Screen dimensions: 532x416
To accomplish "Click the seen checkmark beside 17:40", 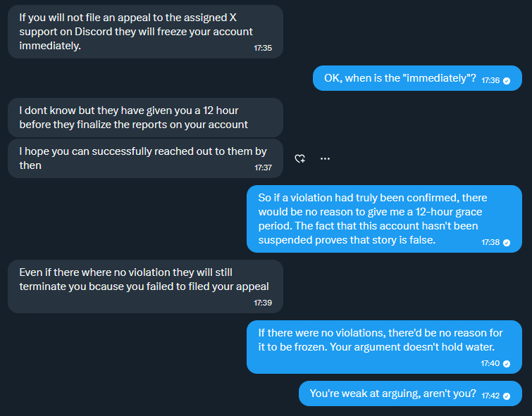I will click(x=507, y=364).
